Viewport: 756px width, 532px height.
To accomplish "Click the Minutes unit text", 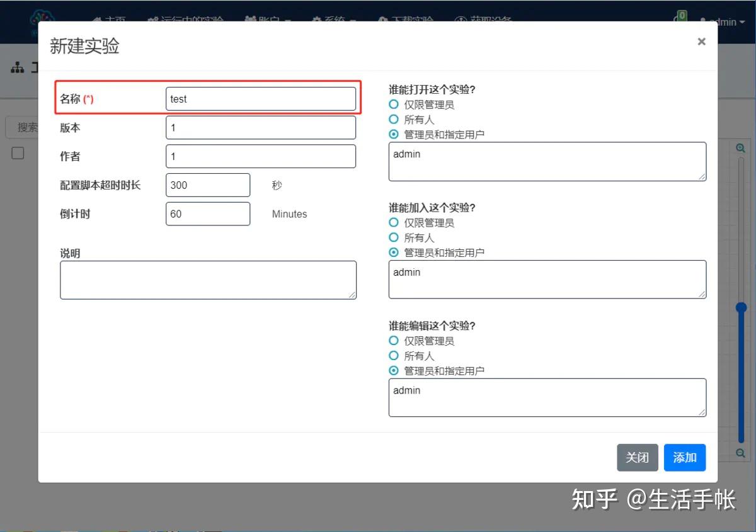I will point(290,214).
